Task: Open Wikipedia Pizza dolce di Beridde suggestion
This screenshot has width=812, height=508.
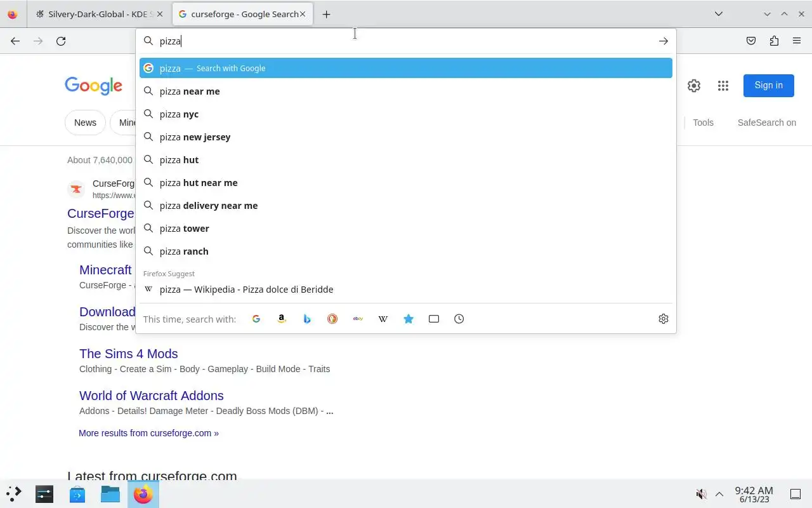Action: click(406, 289)
